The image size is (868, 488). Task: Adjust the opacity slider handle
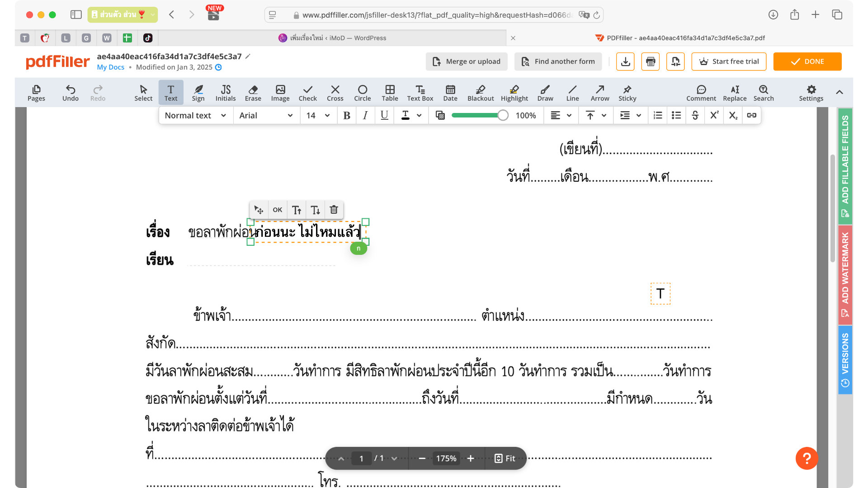tap(503, 115)
